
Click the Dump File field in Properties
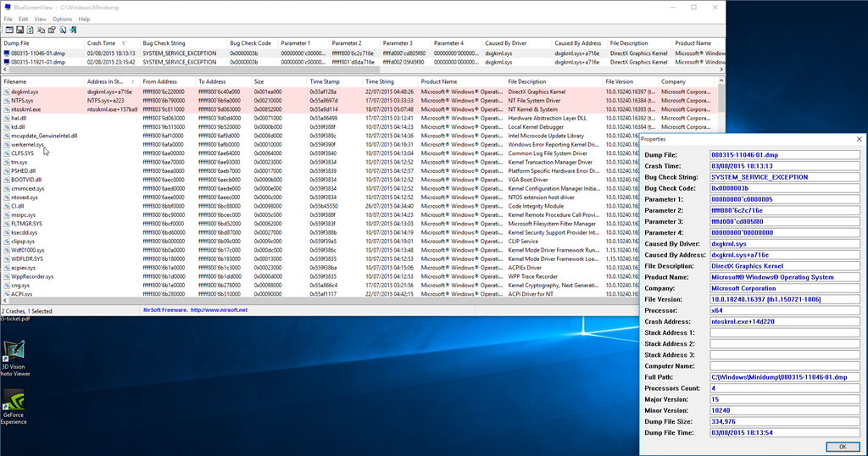coord(784,155)
